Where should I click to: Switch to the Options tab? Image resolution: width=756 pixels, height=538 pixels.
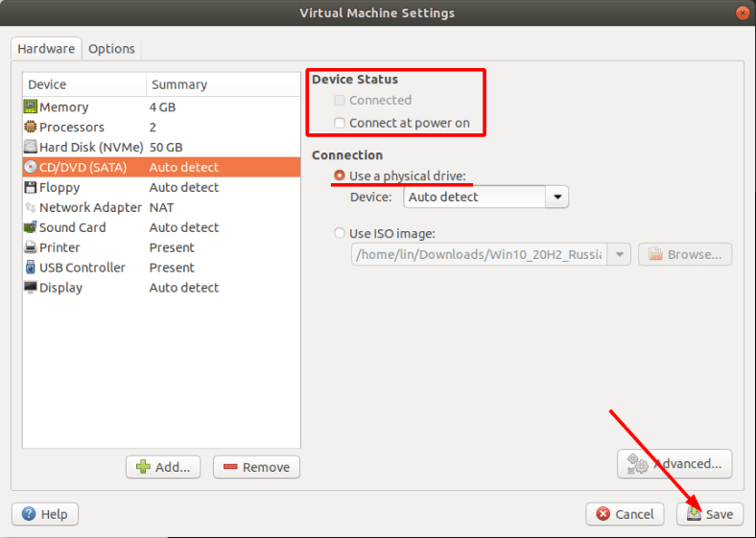coord(111,49)
